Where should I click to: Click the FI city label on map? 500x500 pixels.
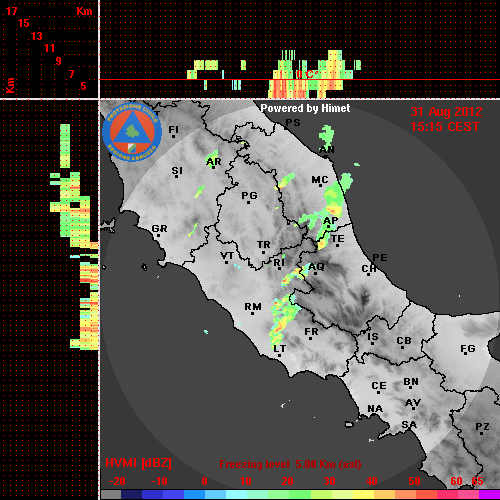[x=174, y=129]
